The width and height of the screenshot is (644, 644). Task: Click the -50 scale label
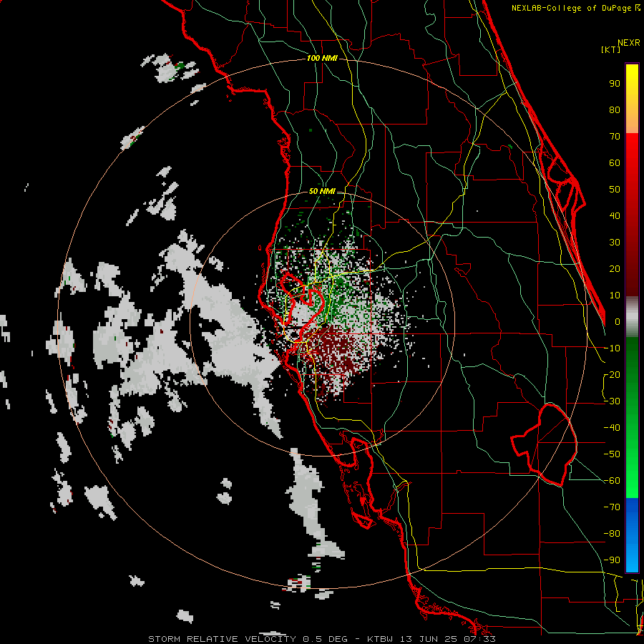pyautogui.click(x=612, y=454)
